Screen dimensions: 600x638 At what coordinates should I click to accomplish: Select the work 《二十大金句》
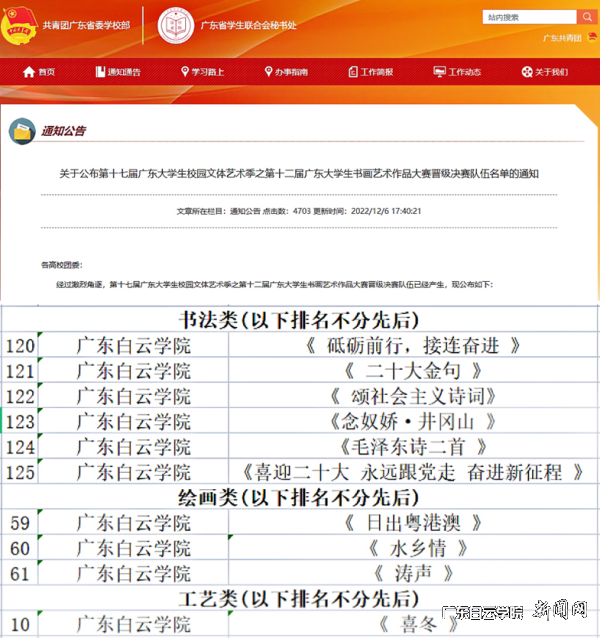[412, 371]
